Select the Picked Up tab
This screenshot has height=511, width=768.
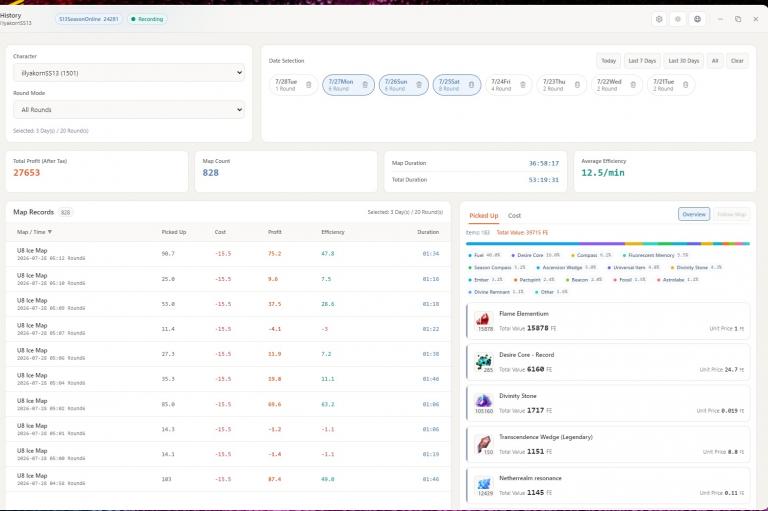coord(483,216)
